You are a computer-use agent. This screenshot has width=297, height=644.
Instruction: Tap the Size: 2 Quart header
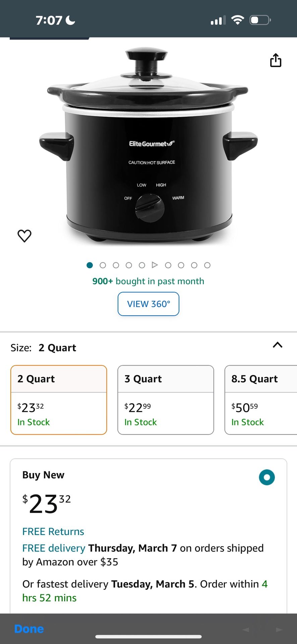coord(44,348)
